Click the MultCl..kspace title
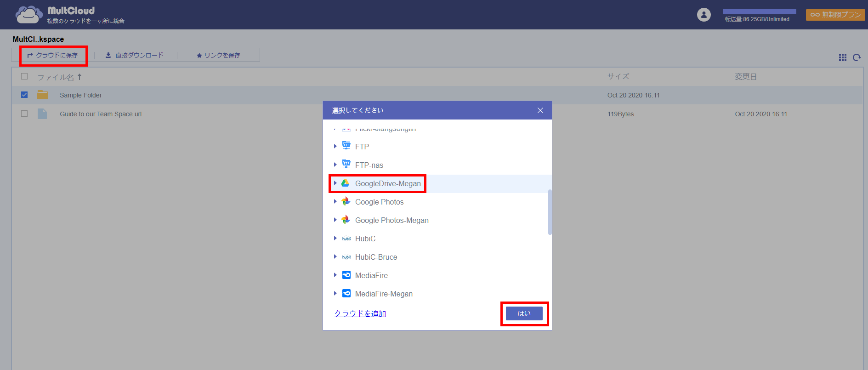Screen dimensions: 868x370 point(38,39)
